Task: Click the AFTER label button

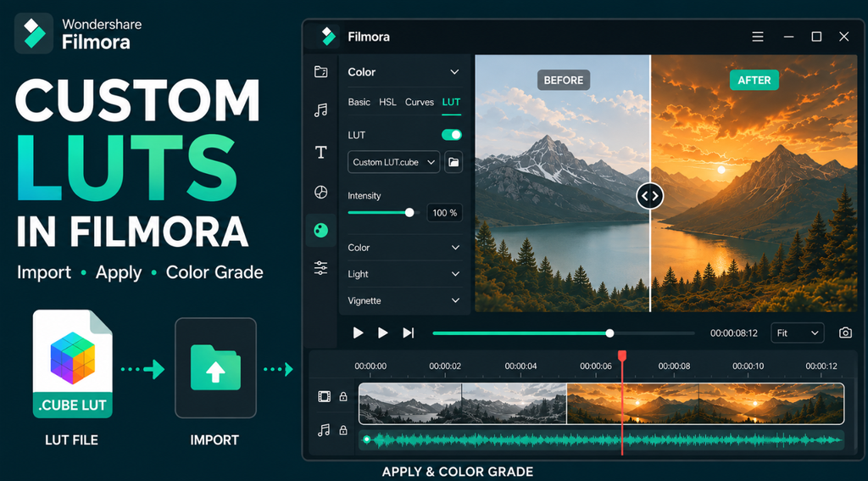Action: point(754,81)
